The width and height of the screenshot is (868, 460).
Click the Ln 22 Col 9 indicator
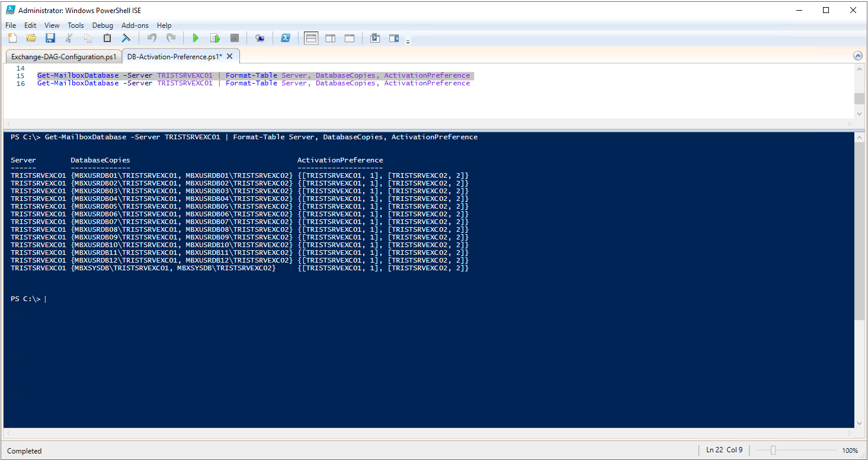coord(725,450)
